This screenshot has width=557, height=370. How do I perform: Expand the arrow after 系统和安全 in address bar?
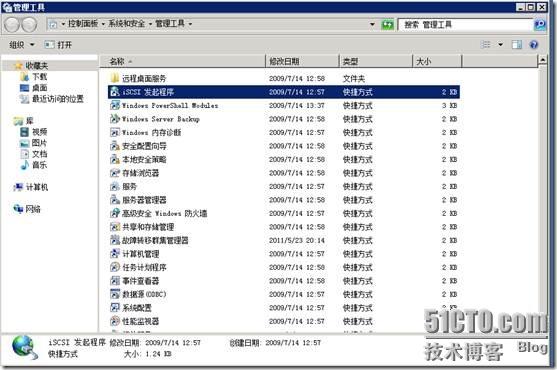click(x=150, y=24)
